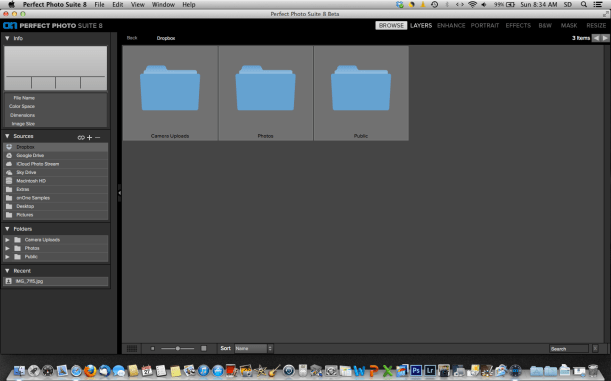Switch to the Portrait module tab
This screenshot has width=611, height=381.
(x=485, y=26)
